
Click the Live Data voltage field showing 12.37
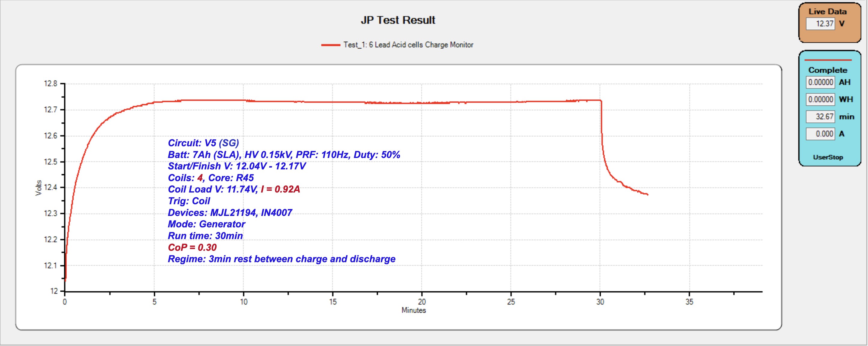tap(820, 24)
